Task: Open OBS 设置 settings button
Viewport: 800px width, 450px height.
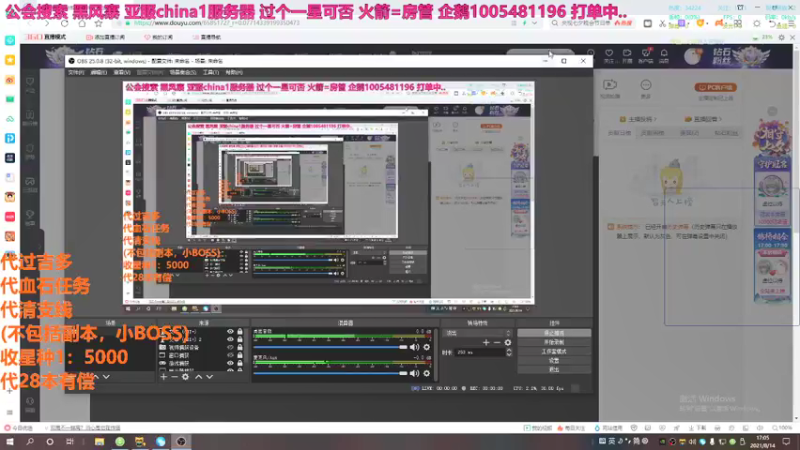Action: (554, 361)
